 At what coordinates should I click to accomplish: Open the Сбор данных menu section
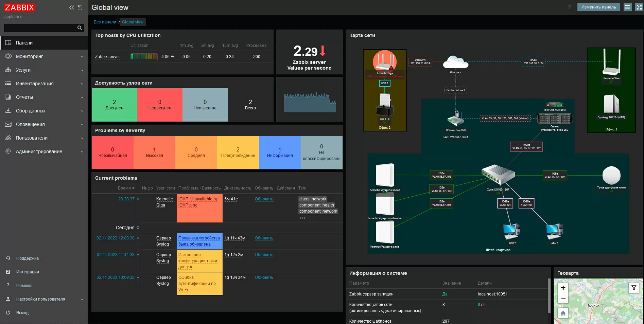point(44,111)
